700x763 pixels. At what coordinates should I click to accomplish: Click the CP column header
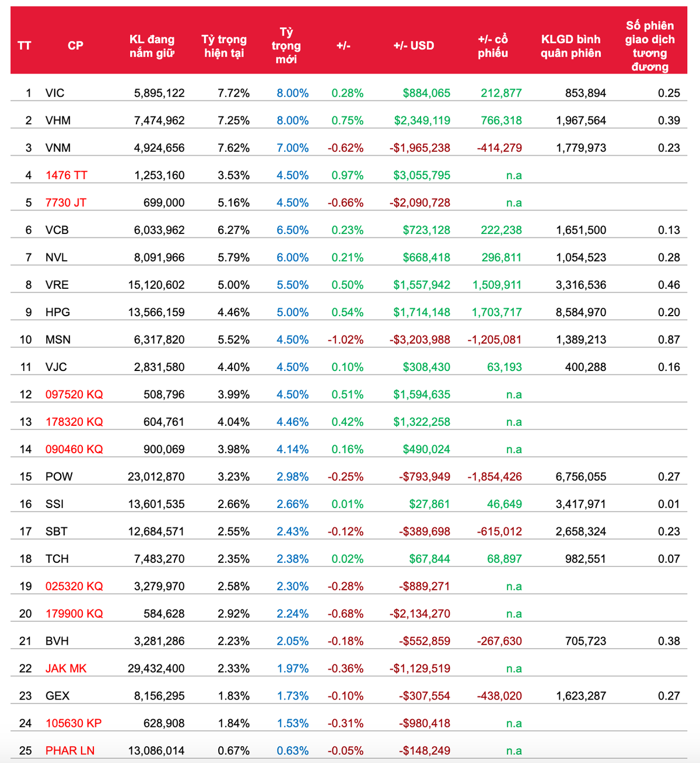75,45
